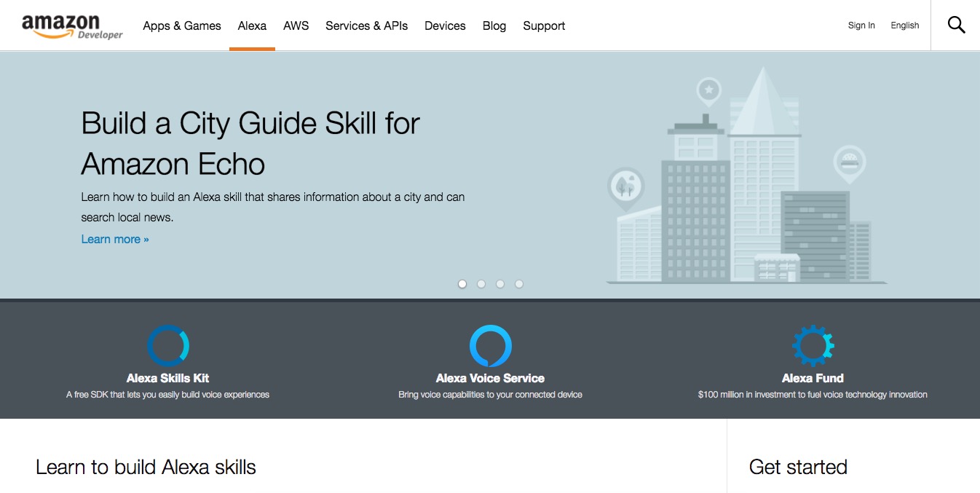Click the Sign In link
Screen dimensions: 980x493
[861, 25]
